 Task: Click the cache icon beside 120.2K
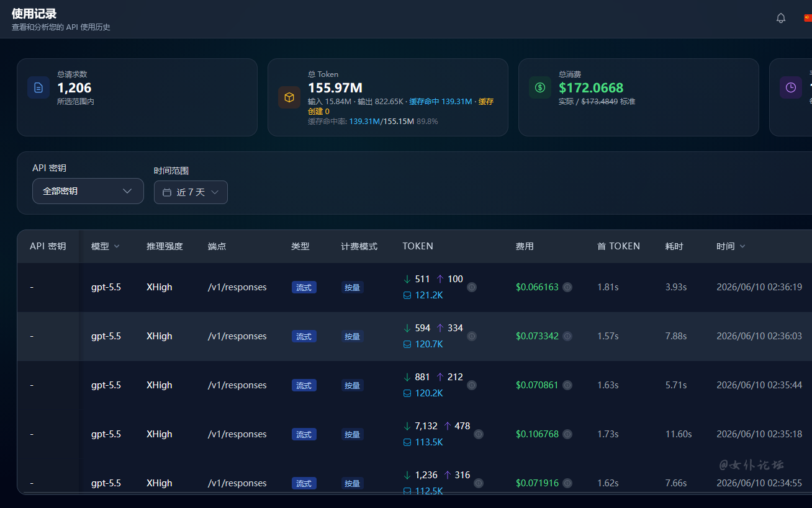(407, 393)
